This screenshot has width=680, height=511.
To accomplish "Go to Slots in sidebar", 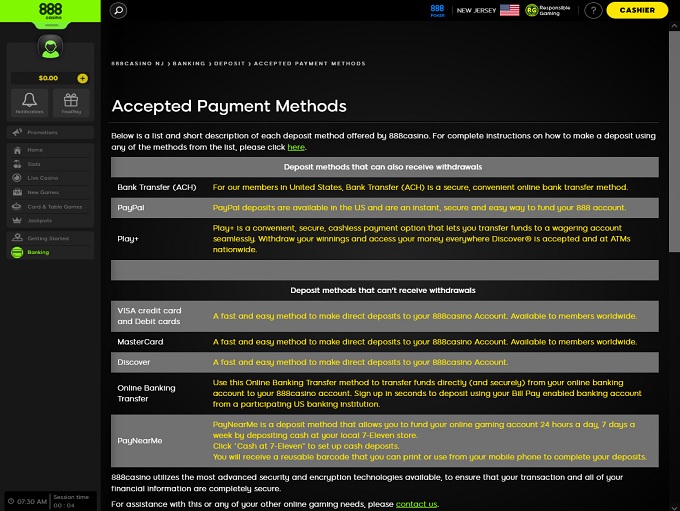I will click(34, 164).
